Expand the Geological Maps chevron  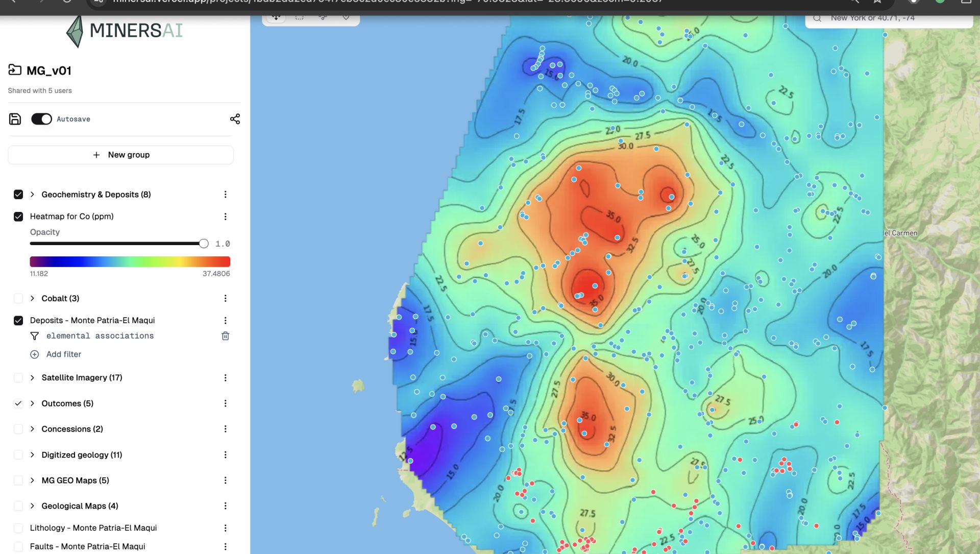[32, 506]
